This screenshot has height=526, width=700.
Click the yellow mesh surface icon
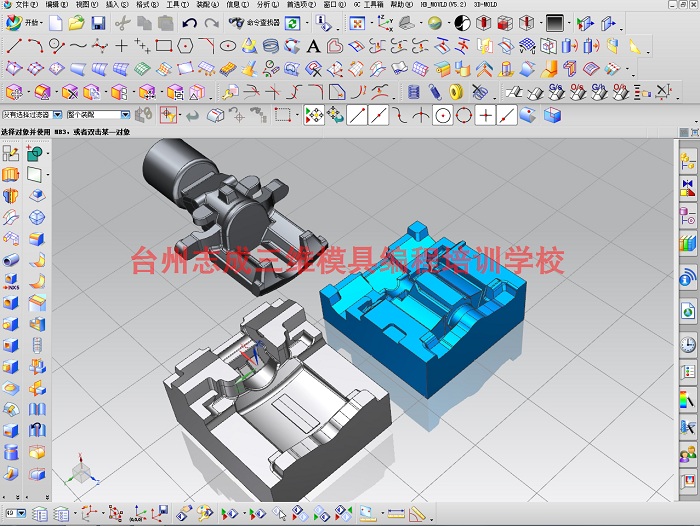228,69
